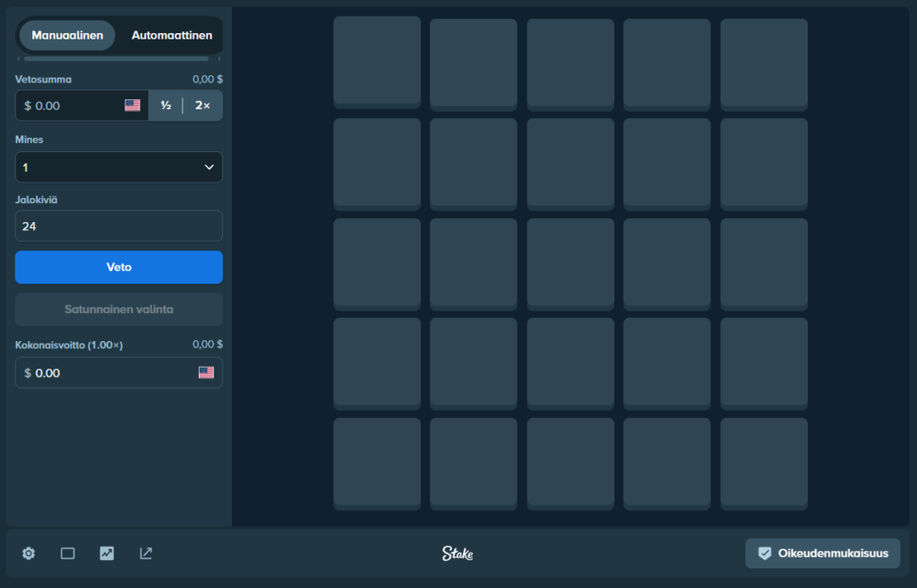Screen dimensions: 917x588
Task: Focus the Vetosumma amount input
Action: coord(73,106)
